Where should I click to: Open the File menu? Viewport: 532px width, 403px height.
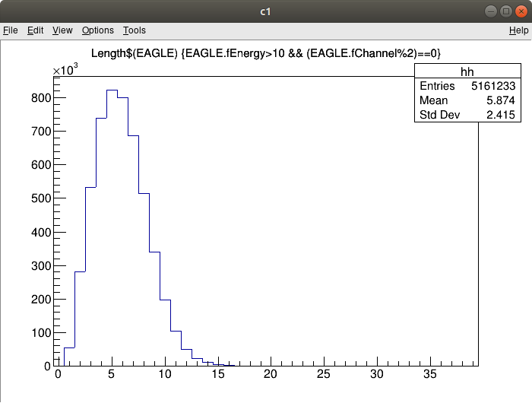pyautogui.click(x=10, y=30)
